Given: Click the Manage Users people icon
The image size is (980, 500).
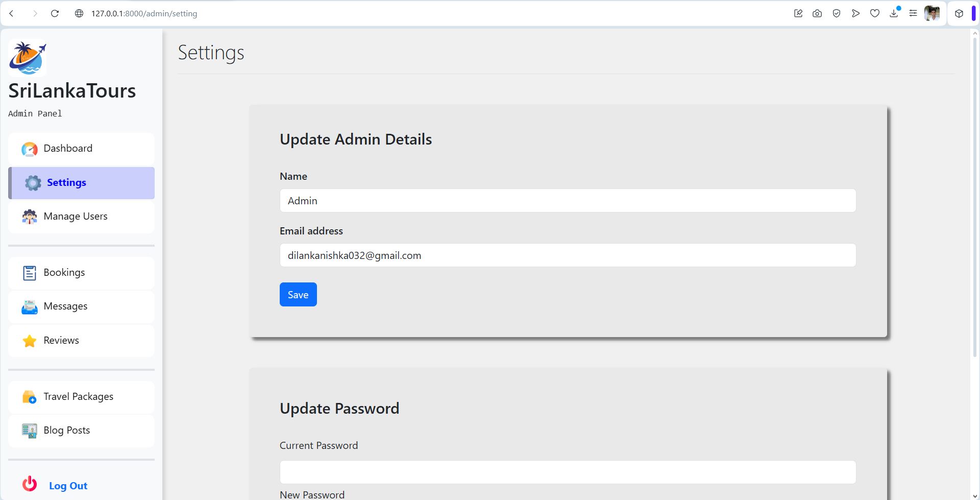Looking at the screenshot, I should (30, 217).
